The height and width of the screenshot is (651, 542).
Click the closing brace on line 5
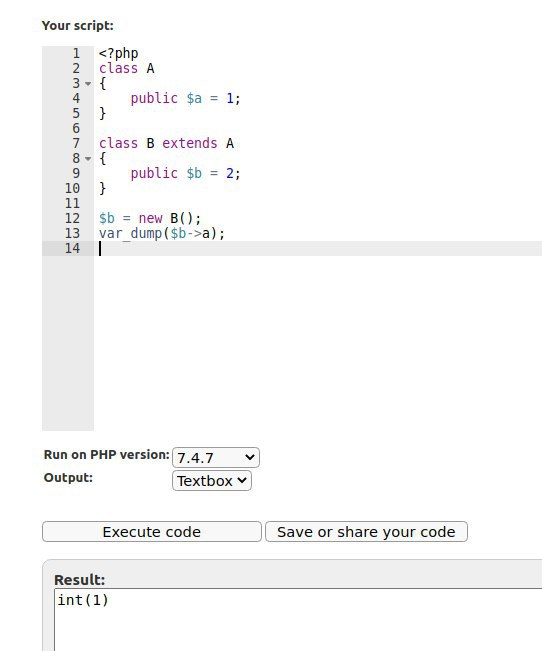[103, 113]
